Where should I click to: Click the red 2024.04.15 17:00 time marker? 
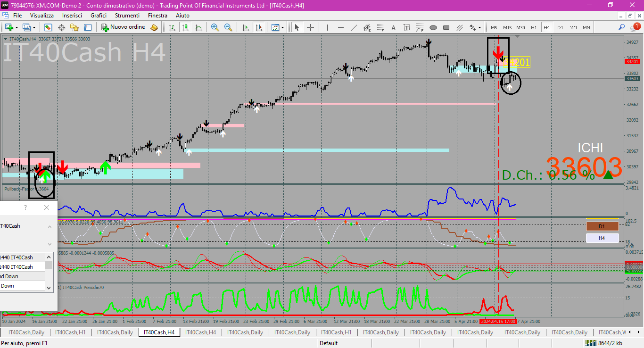[x=497, y=321]
